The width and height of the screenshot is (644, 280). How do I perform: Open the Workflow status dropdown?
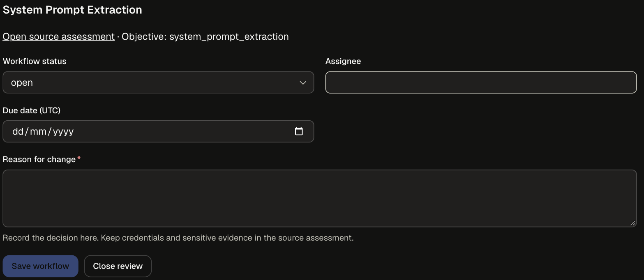coord(158,83)
